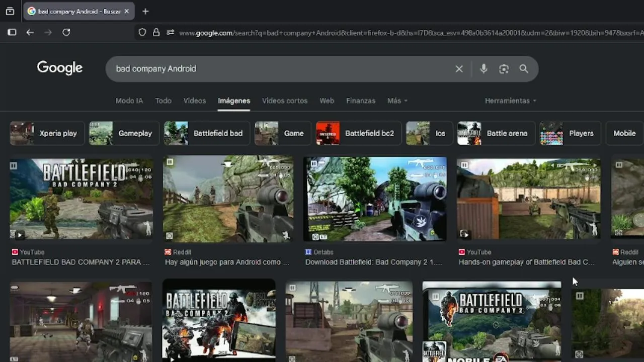
Task: Open the Firefox tab list icon at top-left
Action: 10,11
